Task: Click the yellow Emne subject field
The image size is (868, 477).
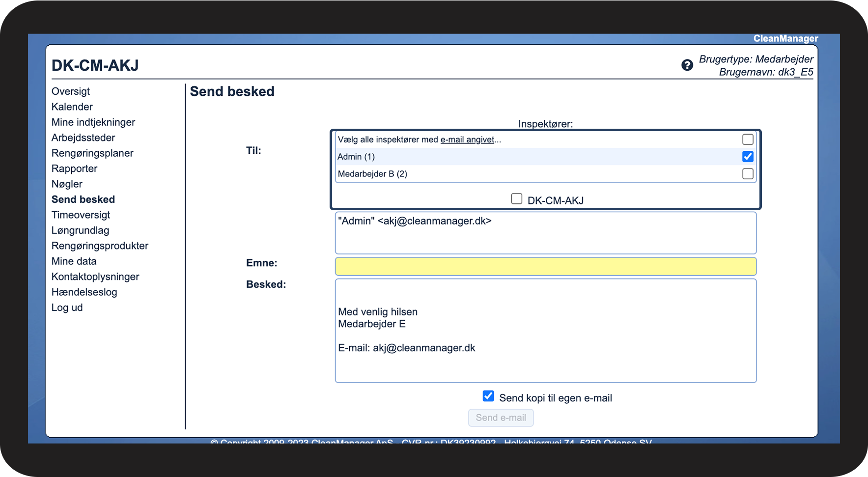Action: 545,266
